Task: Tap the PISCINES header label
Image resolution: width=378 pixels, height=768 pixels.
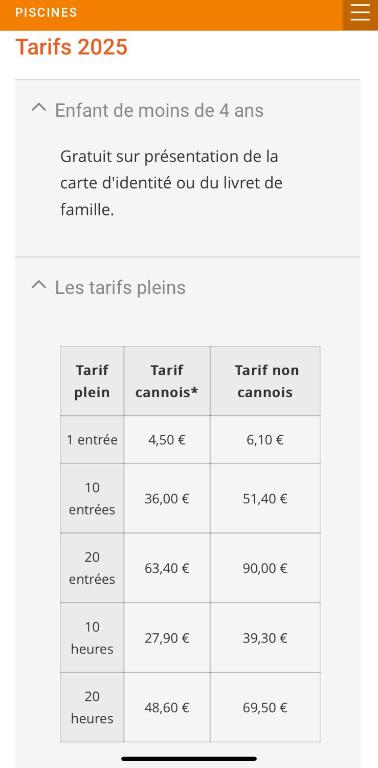Action: pos(46,13)
